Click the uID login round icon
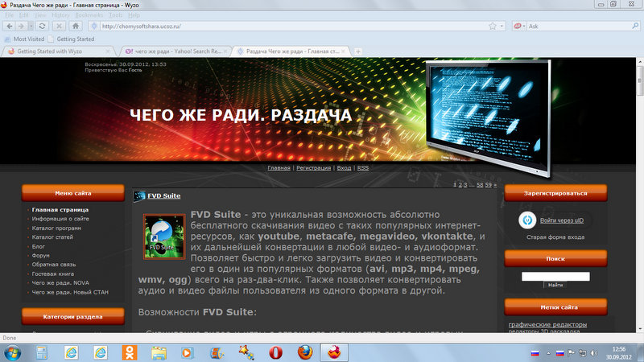644x362 pixels. coord(527,220)
